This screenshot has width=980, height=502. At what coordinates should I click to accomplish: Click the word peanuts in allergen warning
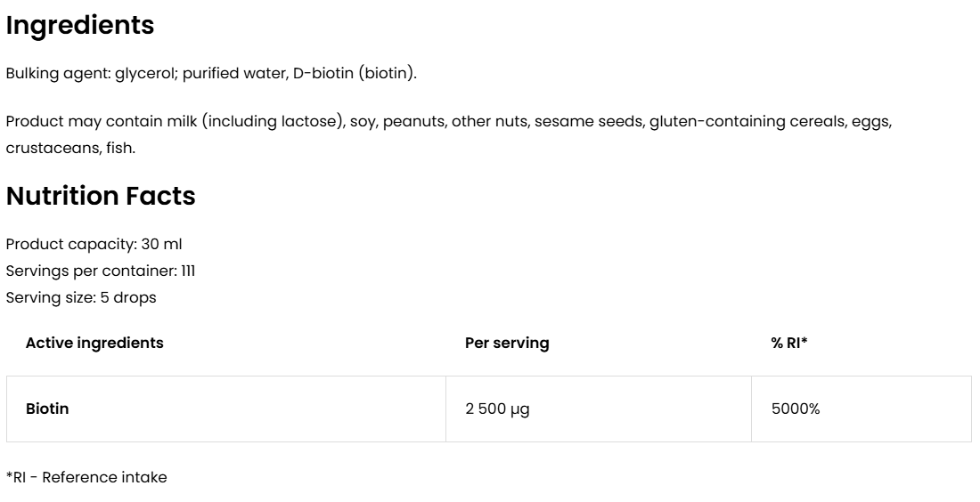[x=412, y=121]
